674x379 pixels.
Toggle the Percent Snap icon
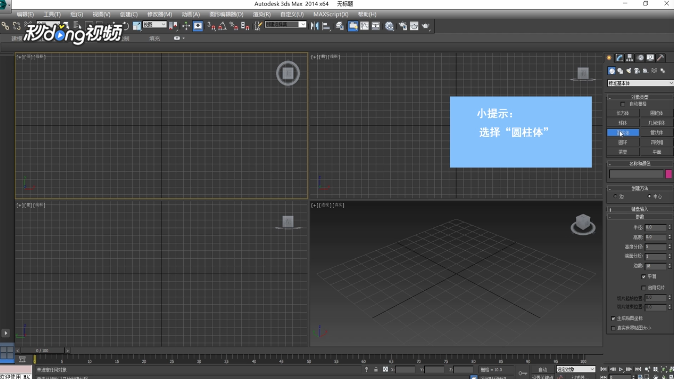click(234, 26)
